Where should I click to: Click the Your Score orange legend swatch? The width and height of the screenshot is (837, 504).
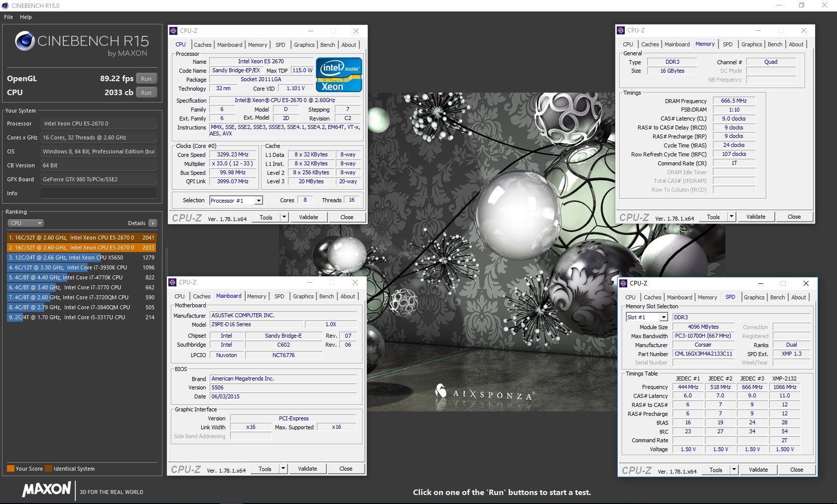coord(10,469)
